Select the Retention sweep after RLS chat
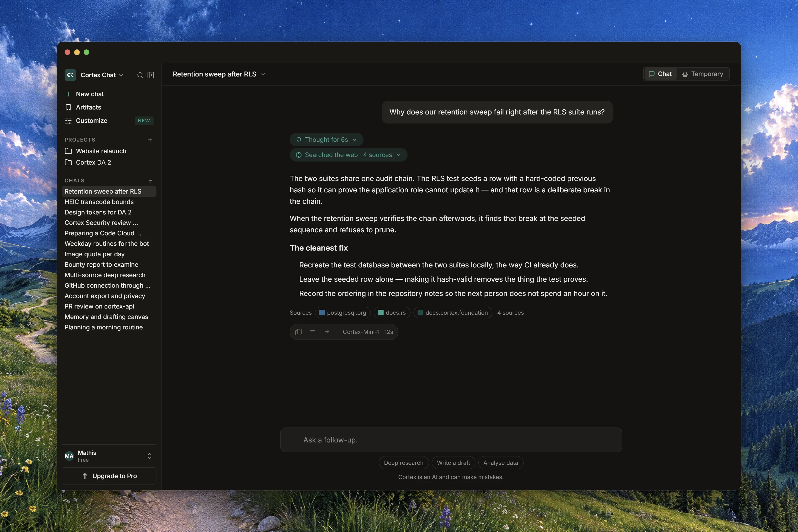The width and height of the screenshot is (798, 532). [x=109, y=191]
